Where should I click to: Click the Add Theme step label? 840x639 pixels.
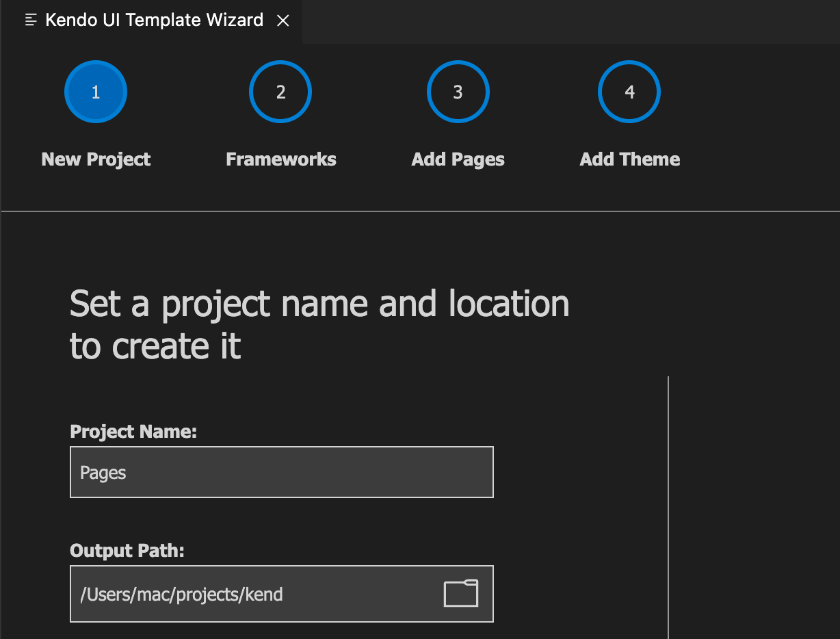pyautogui.click(x=630, y=159)
